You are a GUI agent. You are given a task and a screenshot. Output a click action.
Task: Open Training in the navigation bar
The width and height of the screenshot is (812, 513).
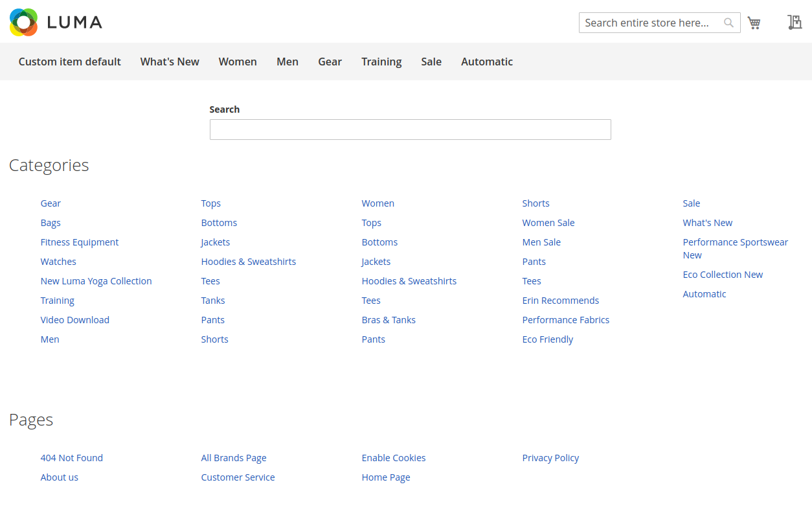pyautogui.click(x=381, y=62)
